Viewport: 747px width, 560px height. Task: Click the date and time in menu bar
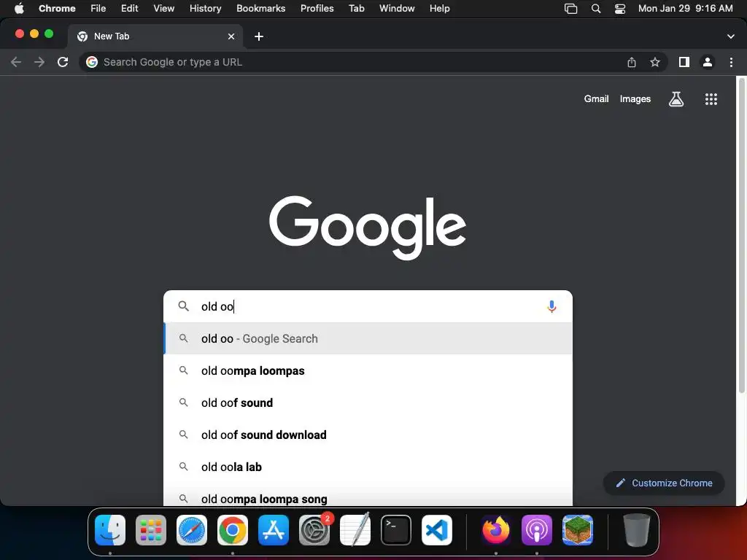(685, 9)
